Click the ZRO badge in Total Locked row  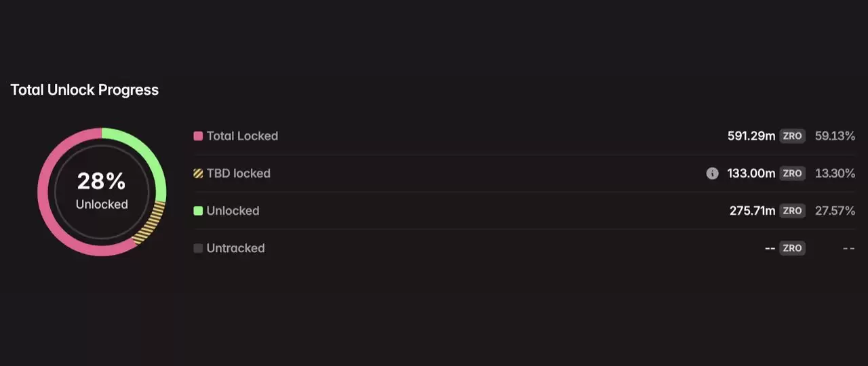click(792, 136)
